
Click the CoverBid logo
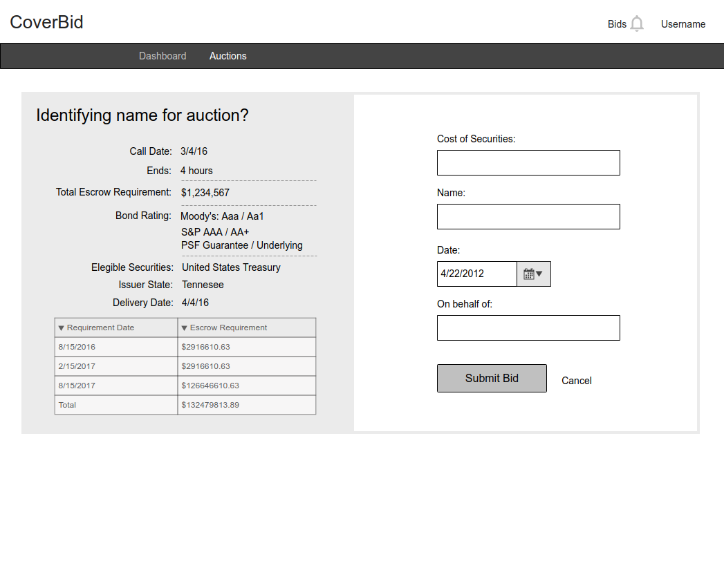(x=46, y=22)
